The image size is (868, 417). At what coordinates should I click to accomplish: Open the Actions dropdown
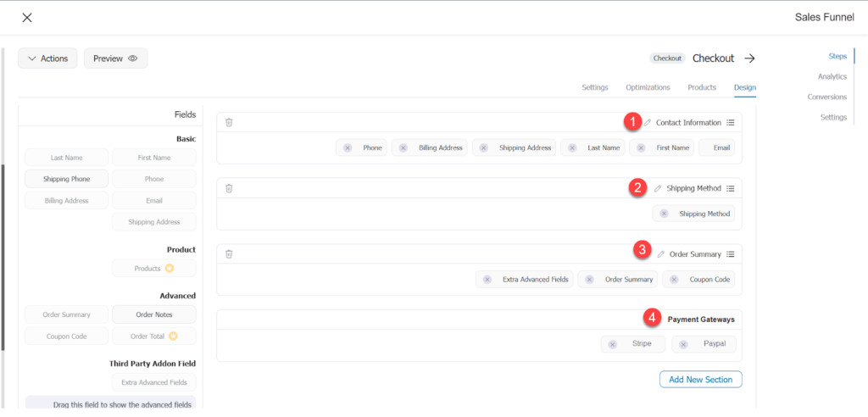(x=47, y=58)
